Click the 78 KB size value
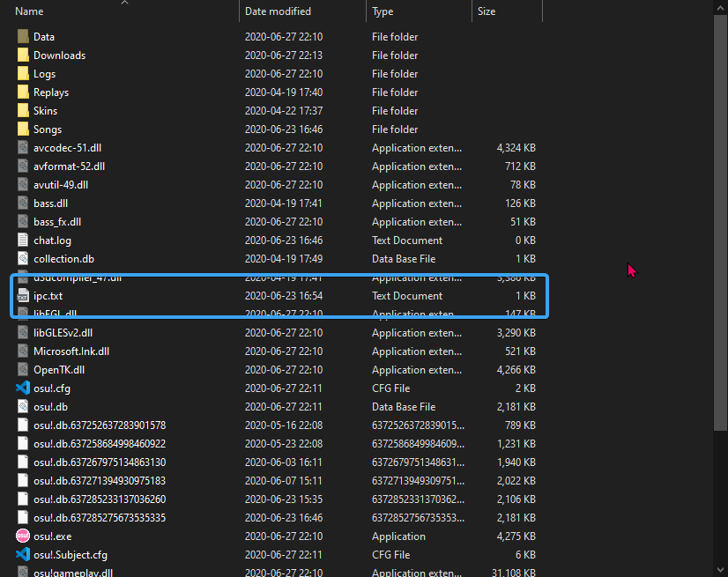 point(524,185)
